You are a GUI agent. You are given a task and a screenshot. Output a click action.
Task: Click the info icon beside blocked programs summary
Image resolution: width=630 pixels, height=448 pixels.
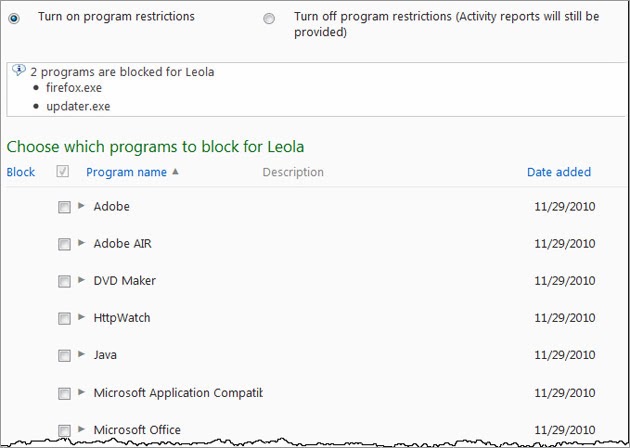pyautogui.click(x=18, y=71)
